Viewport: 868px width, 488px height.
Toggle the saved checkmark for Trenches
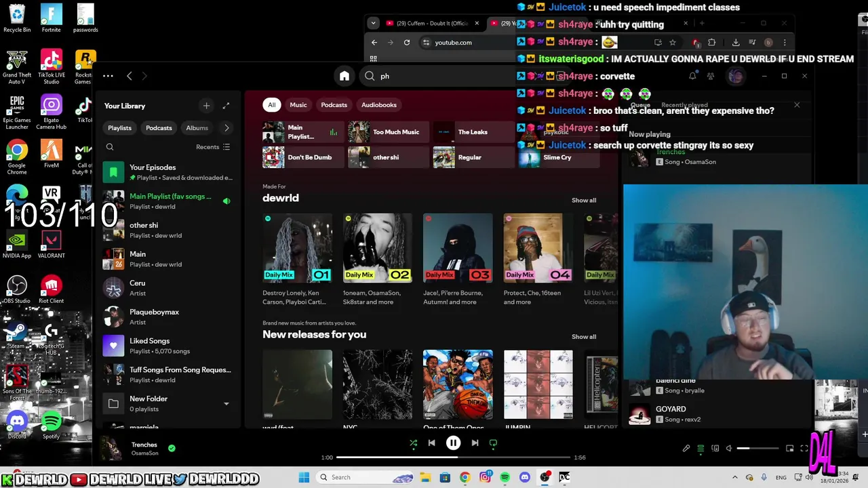[x=172, y=448]
